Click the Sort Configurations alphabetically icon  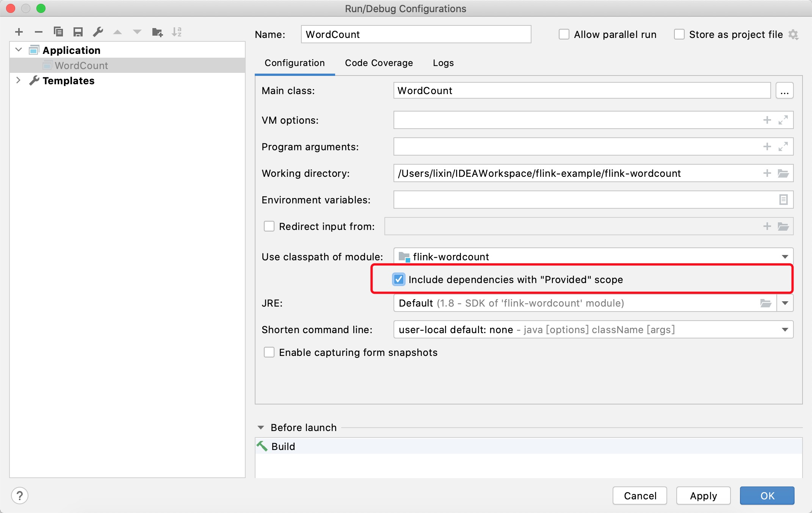pyautogui.click(x=177, y=32)
